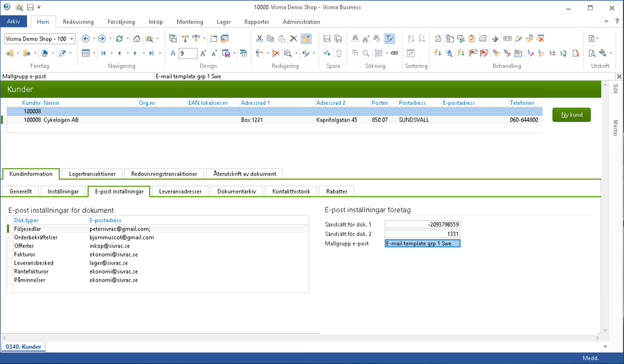
Task: Click the bjornmuscot@gmail.com e-mail cell
Action: 122,237
